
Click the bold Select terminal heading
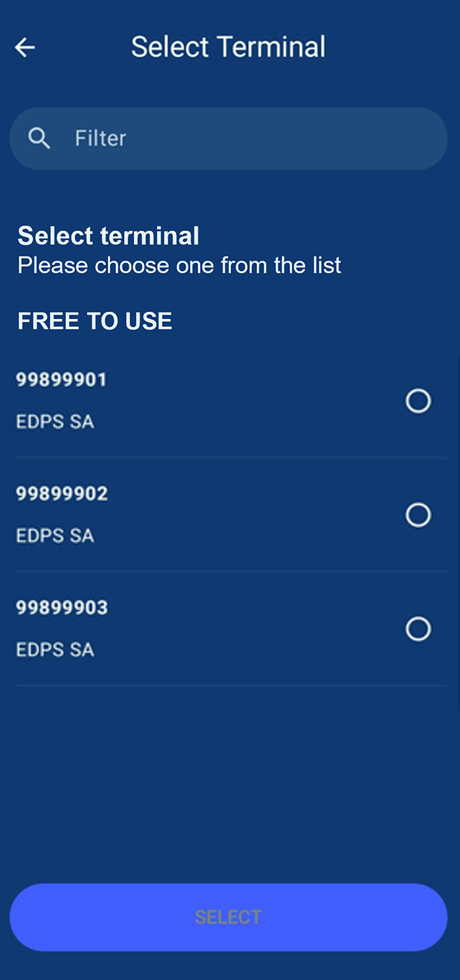[x=108, y=235]
